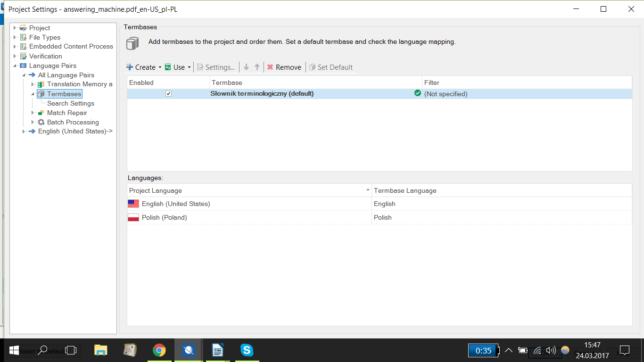Click the Settings... toolbar button

pyautogui.click(x=216, y=67)
